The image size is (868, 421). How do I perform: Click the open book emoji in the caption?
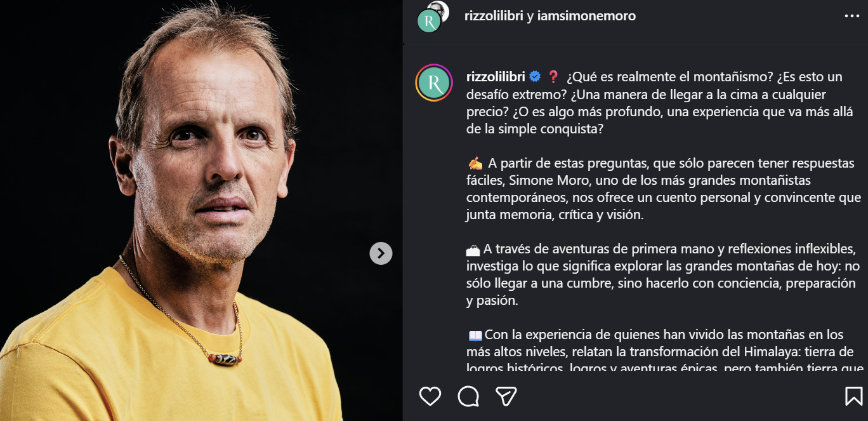tap(475, 335)
